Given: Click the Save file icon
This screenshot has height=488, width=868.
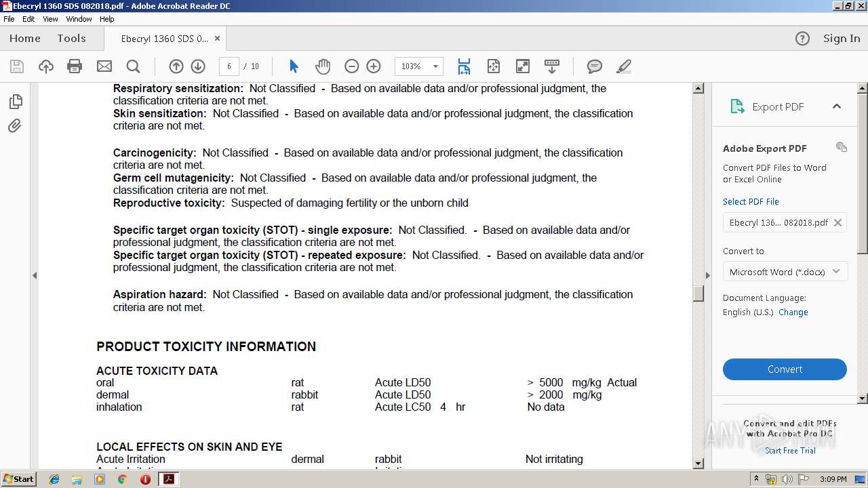Looking at the screenshot, I should pos(17,66).
